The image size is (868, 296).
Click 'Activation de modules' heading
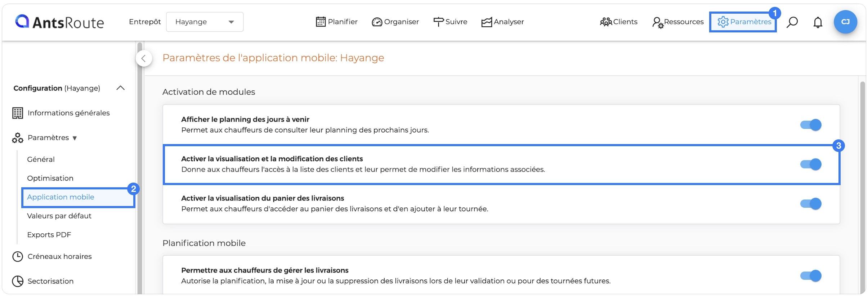coord(209,92)
